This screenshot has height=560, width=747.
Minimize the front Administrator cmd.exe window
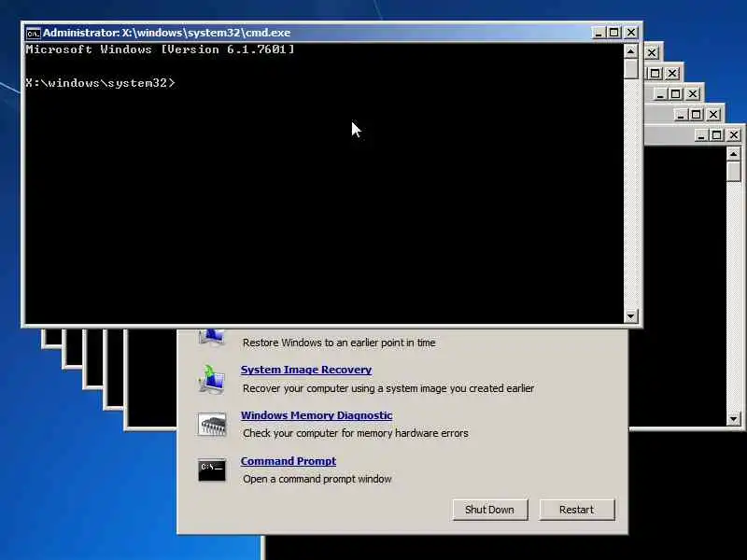tap(599, 33)
